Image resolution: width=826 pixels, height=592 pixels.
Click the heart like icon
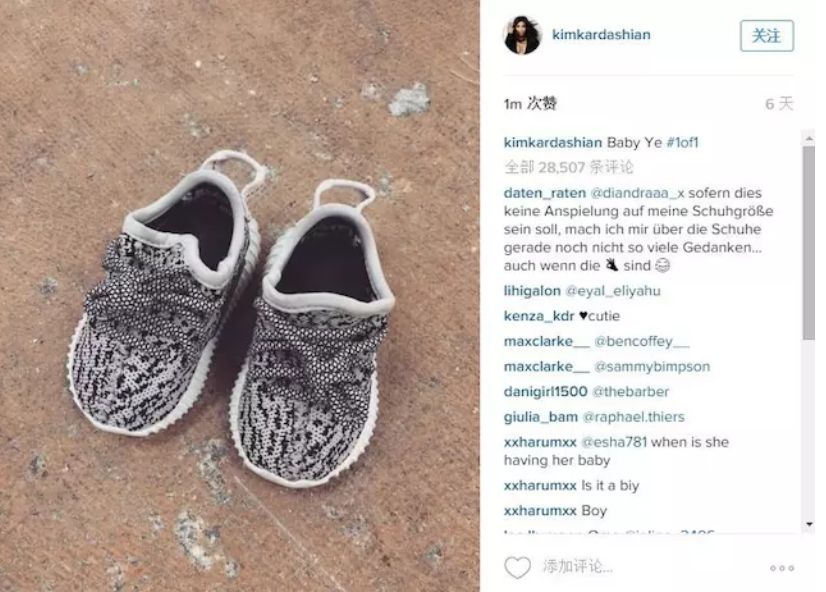tap(517, 567)
